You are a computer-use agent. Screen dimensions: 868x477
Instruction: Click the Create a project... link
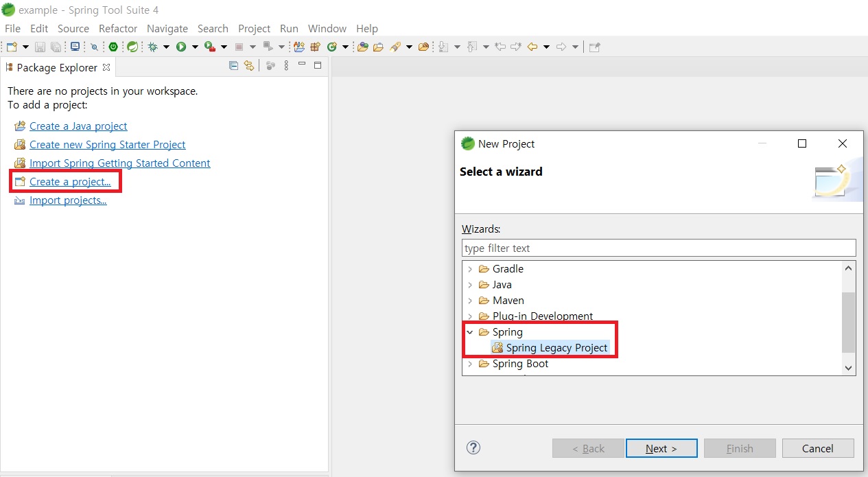click(x=70, y=182)
